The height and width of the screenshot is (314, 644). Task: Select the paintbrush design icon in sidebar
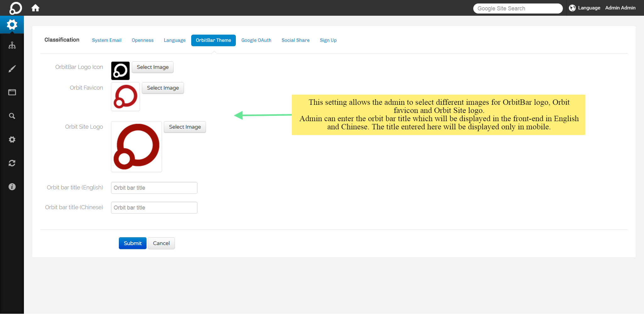[12, 69]
